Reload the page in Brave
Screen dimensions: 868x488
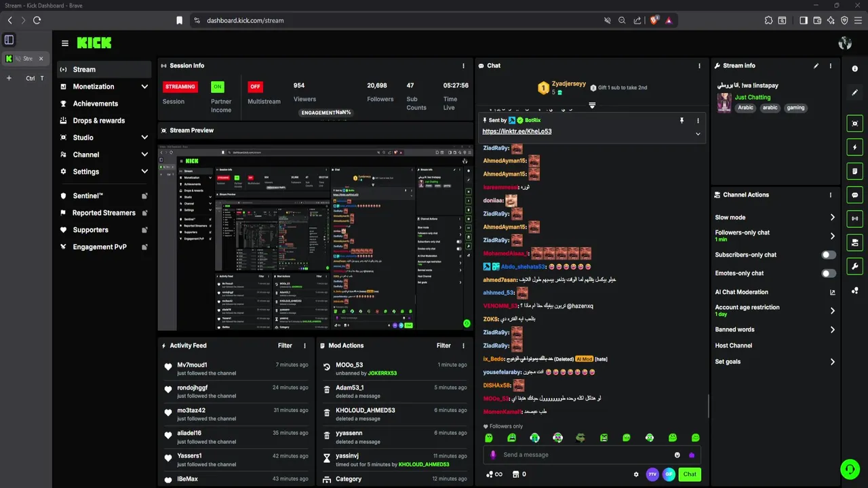click(37, 20)
